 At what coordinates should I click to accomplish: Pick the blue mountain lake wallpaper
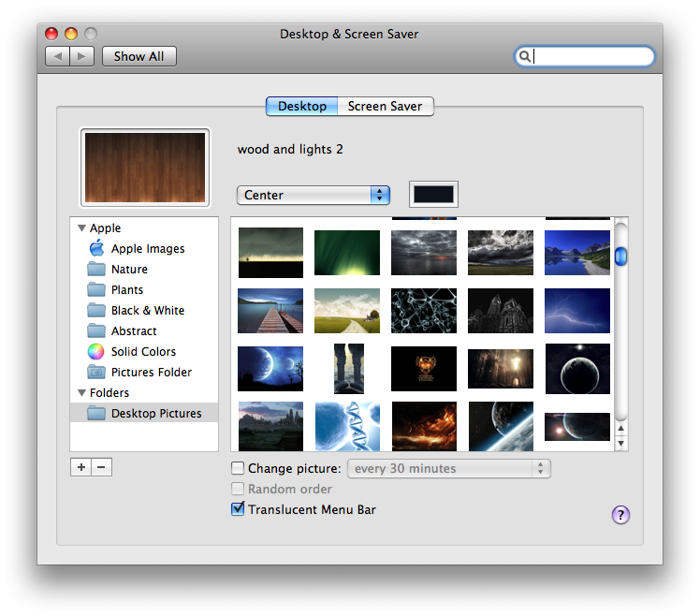(577, 253)
